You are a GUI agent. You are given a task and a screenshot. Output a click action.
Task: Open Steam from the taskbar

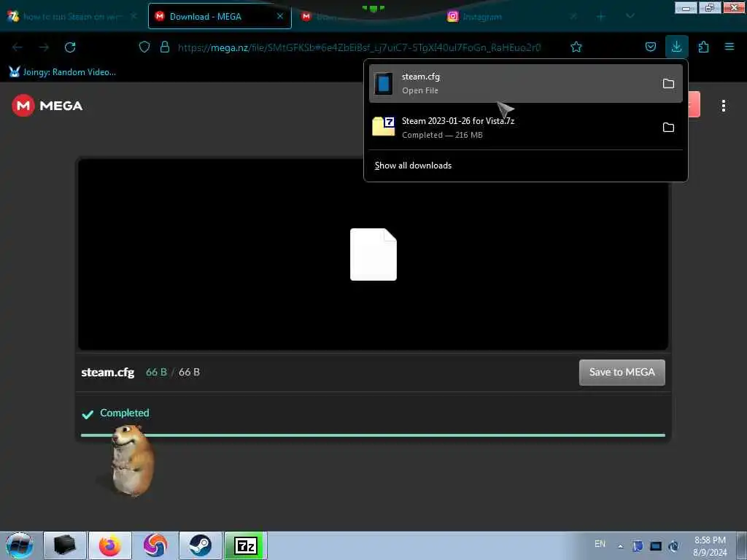click(201, 545)
